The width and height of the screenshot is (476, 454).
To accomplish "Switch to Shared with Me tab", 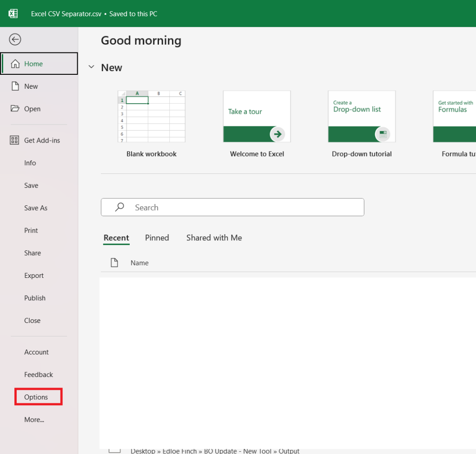I will 214,238.
